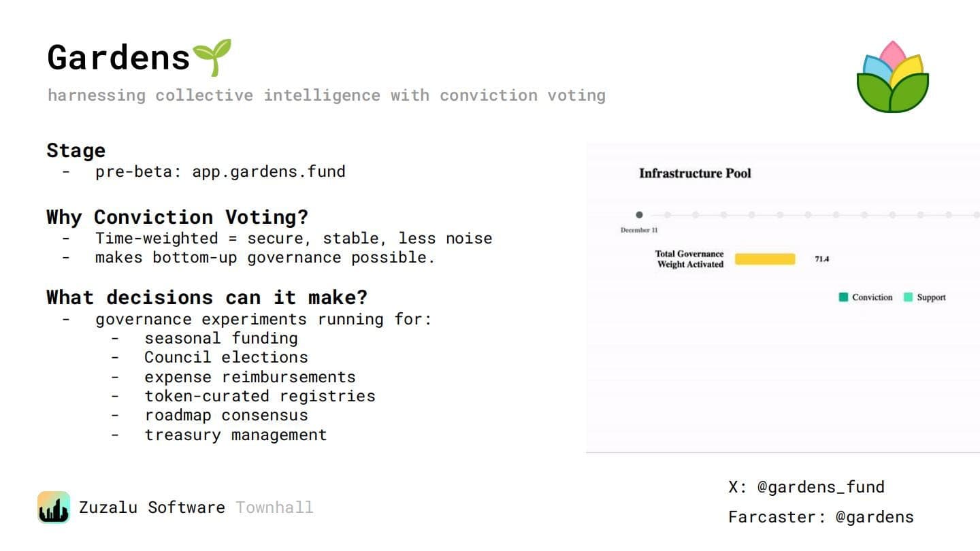Click the Infrastructure Pool chart title
This screenshot has height=551, width=980.
pos(695,173)
